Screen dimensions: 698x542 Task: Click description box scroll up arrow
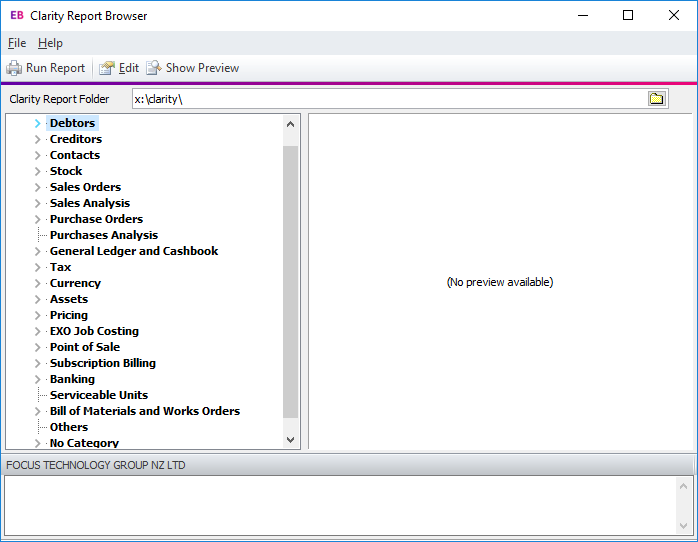683,486
